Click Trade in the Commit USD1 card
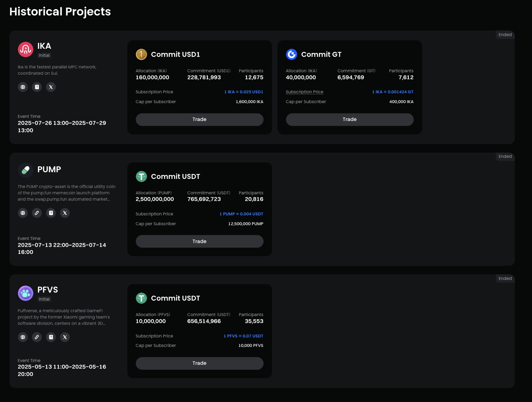This screenshot has width=532, height=402. 200,120
